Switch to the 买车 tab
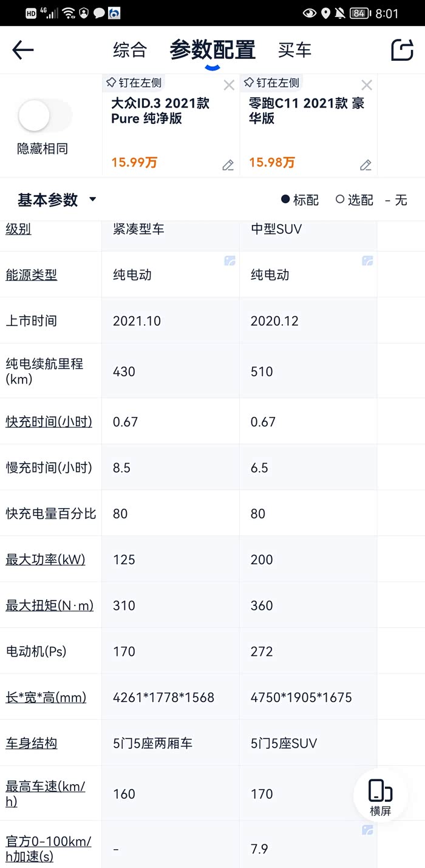The width and height of the screenshot is (425, 868). coord(294,50)
